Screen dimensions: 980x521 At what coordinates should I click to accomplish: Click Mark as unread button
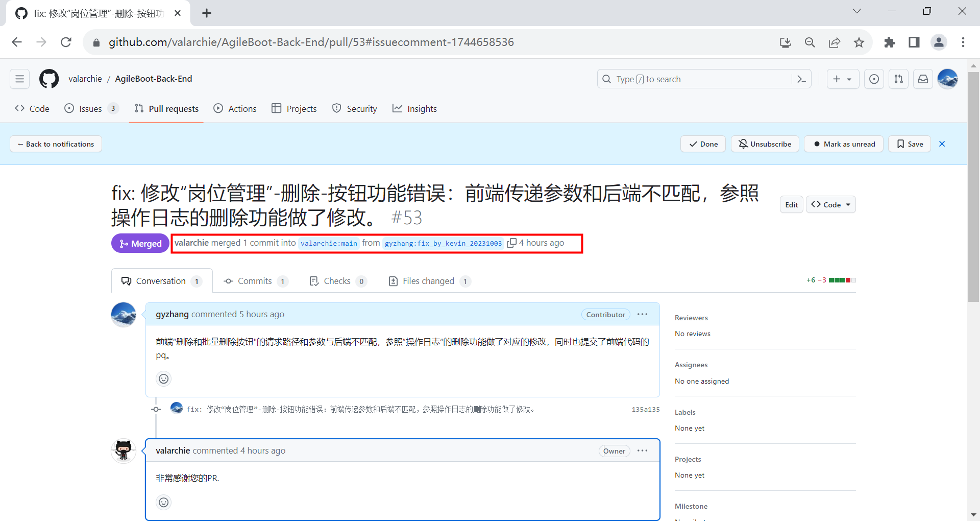844,144
